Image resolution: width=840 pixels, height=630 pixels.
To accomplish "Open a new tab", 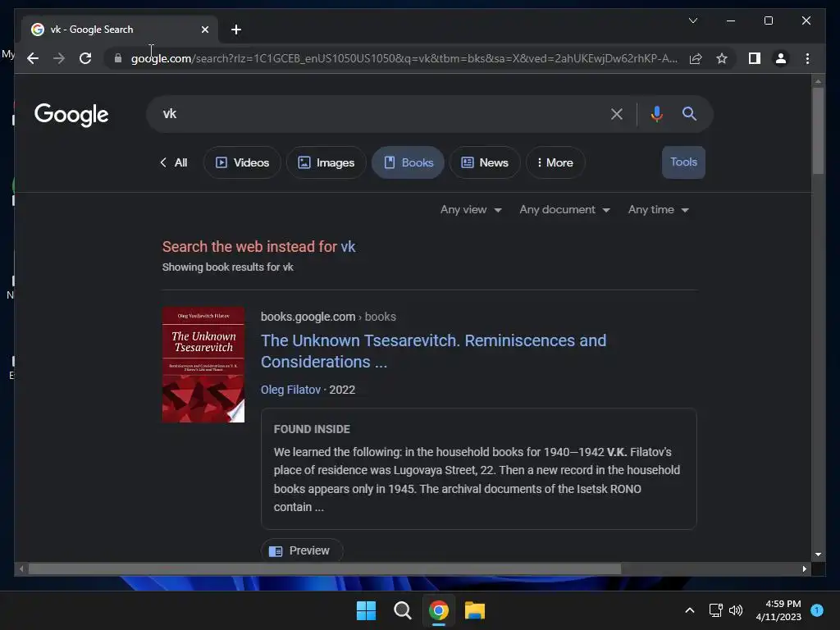I will 236,30.
